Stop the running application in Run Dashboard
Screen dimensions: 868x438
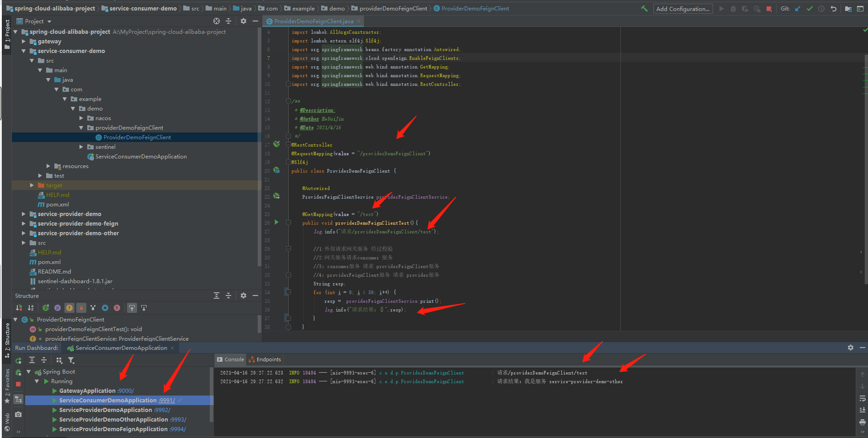[18, 384]
